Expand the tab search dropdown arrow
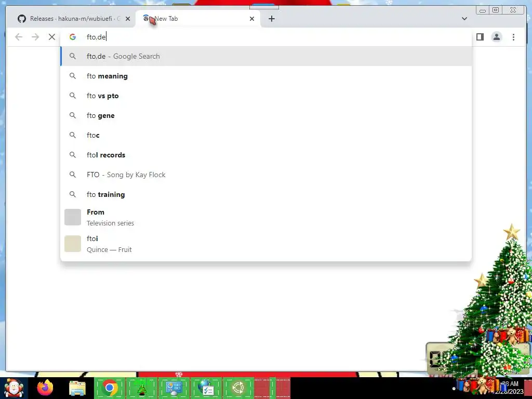Viewport: 532px width, 399px height. pyautogui.click(x=464, y=19)
